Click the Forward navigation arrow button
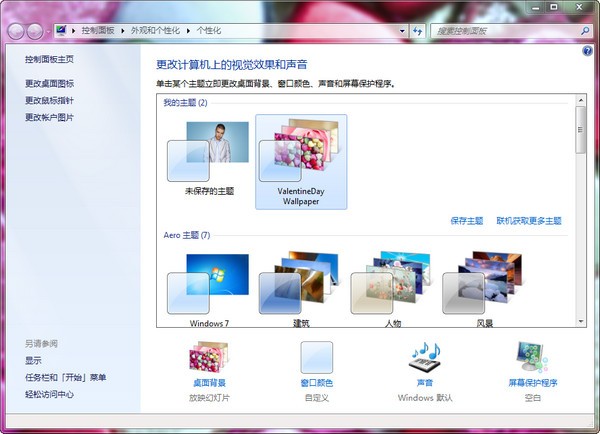Image resolution: width=600 pixels, height=434 pixels. [x=35, y=31]
